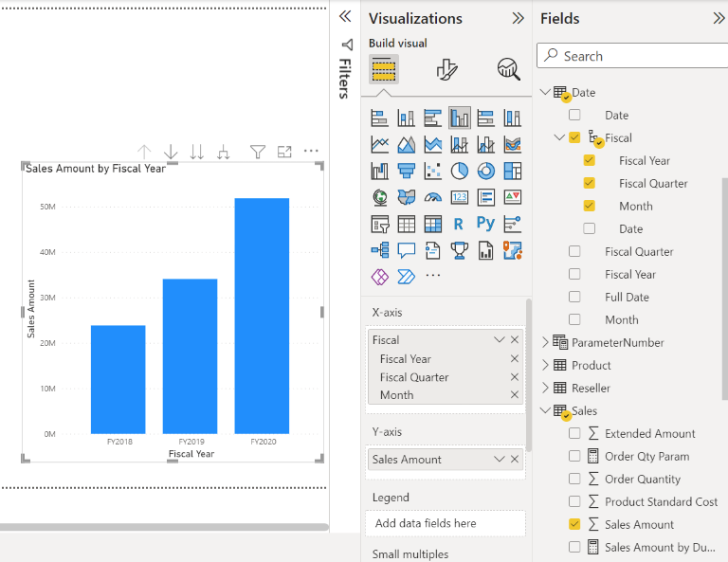Select the waterfall chart visual
This screenshot has height=562, width=728.
point(379,171)
